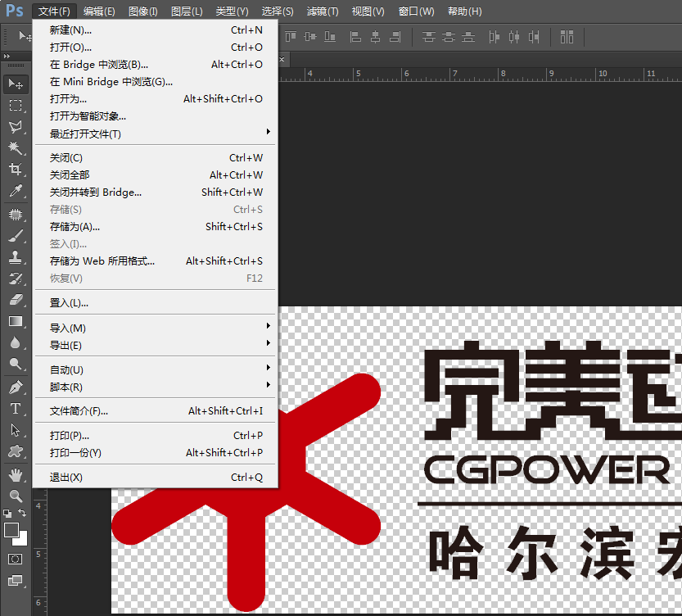Swap foreground and background colors

click(x=23, y=514)
